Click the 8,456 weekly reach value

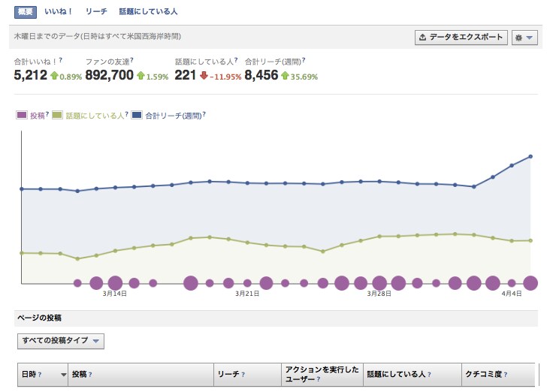[x=261, y=75]
